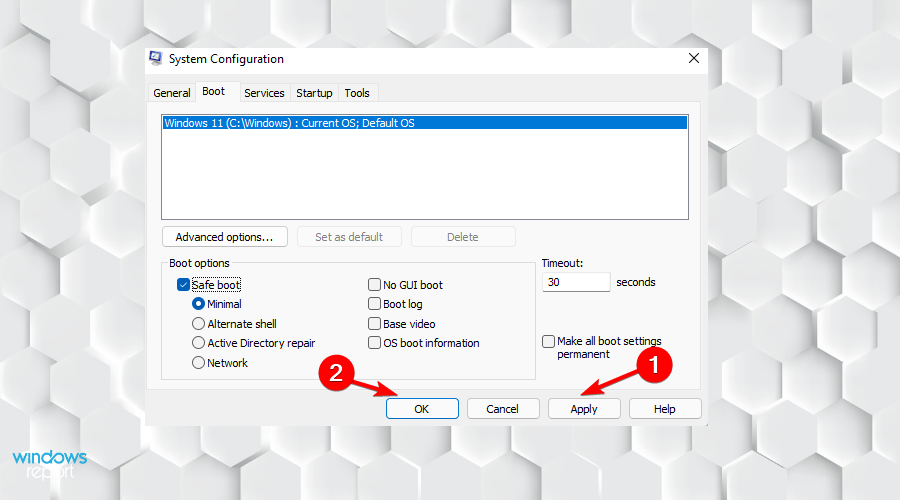Choose Alternate shell safe boot mode
This screenshot has width=900, height=500.
tap(198, 324)
